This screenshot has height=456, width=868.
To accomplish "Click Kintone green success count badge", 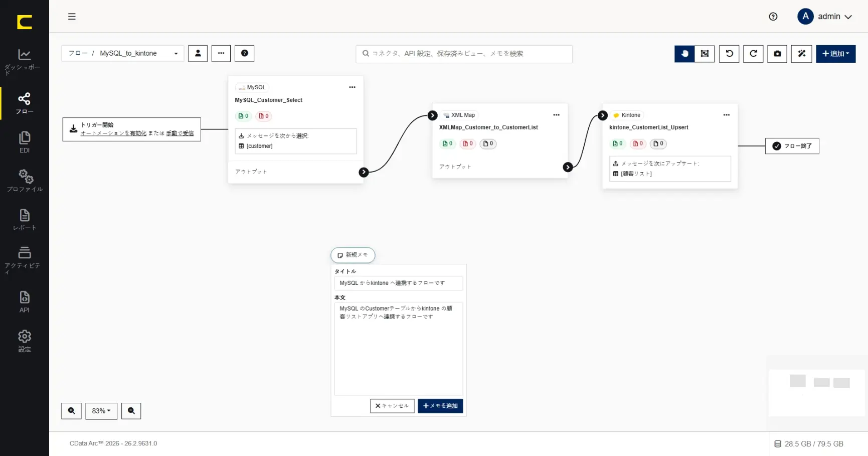I will tap(618, 143).
